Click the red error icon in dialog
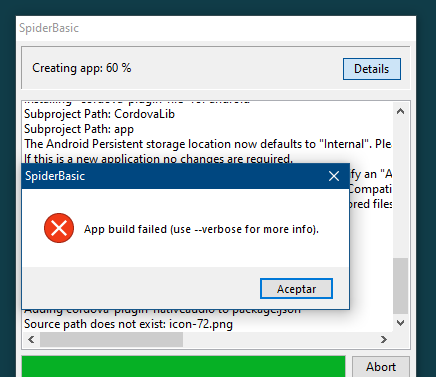This screenshot has width=436, height=377. tap(59, 228)
